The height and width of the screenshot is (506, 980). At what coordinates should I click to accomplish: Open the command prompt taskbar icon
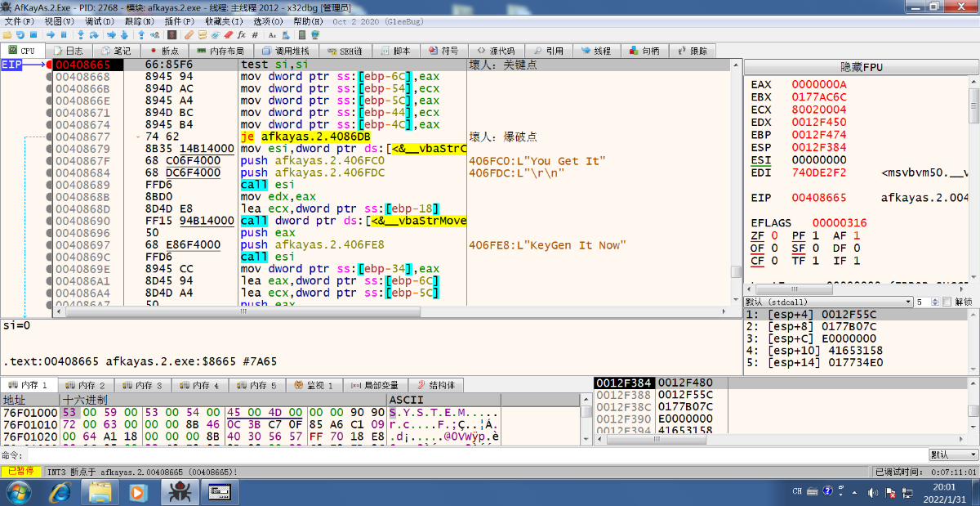[219, 491]
